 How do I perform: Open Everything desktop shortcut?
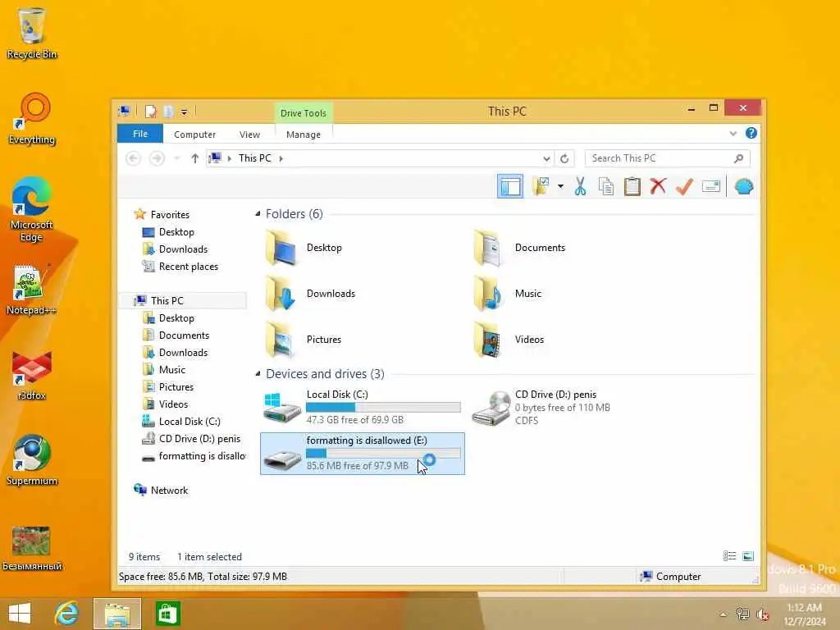(32, 119)
